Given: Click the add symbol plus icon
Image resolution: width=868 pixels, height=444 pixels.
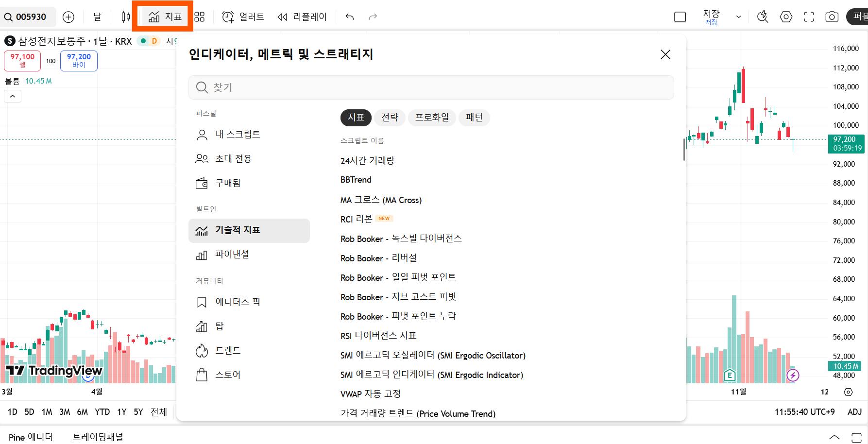Looking at the screenshot, I should (68, 17).
